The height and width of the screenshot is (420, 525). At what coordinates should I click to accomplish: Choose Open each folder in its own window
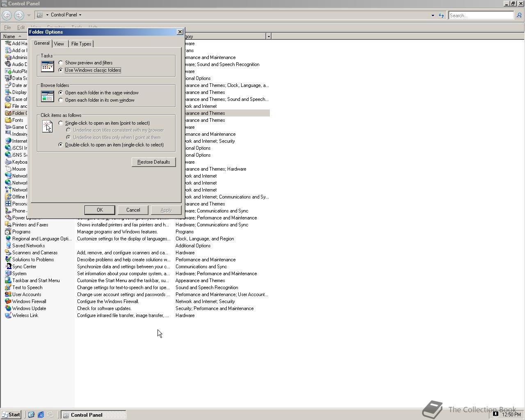(61, 100)
